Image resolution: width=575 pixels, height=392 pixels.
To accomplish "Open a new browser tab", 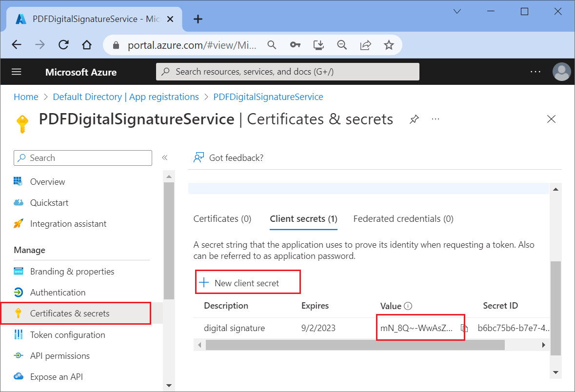I will pyautogui.click(x=197, y=19).
